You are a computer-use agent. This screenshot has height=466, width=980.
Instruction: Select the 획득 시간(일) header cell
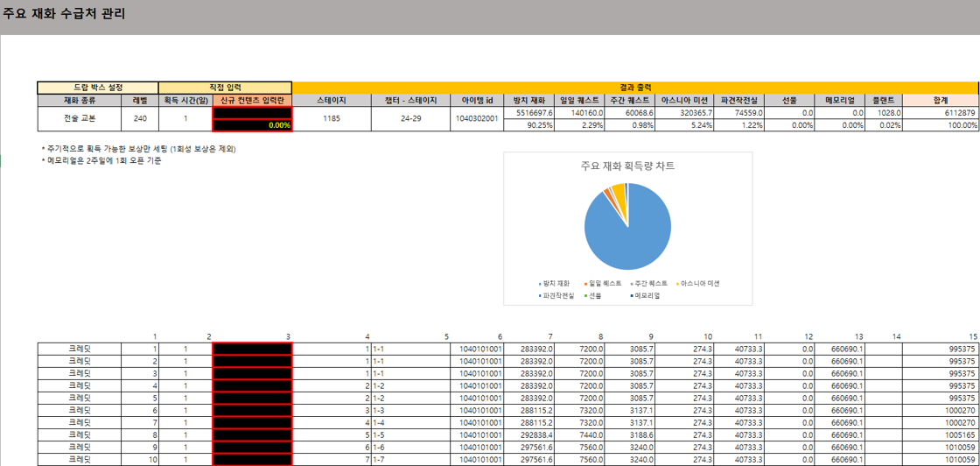coord(185,100)
